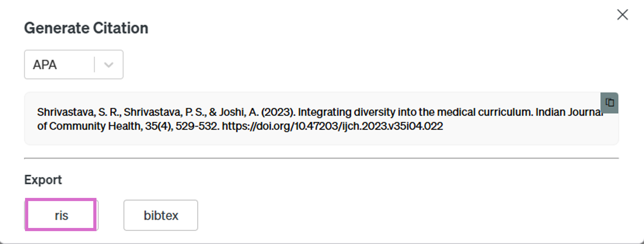The width and height of the screenshot is (644, 244).
Task: Close the Generate Citation dialog
Action: (622, 14)
